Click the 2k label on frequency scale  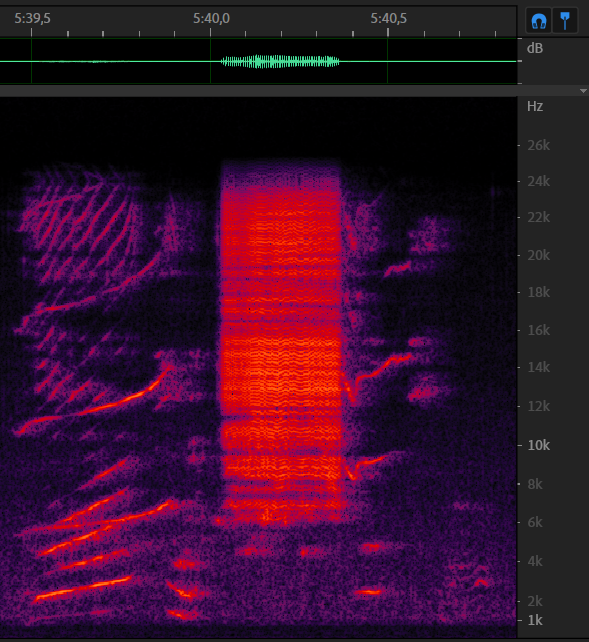[535, 601]
